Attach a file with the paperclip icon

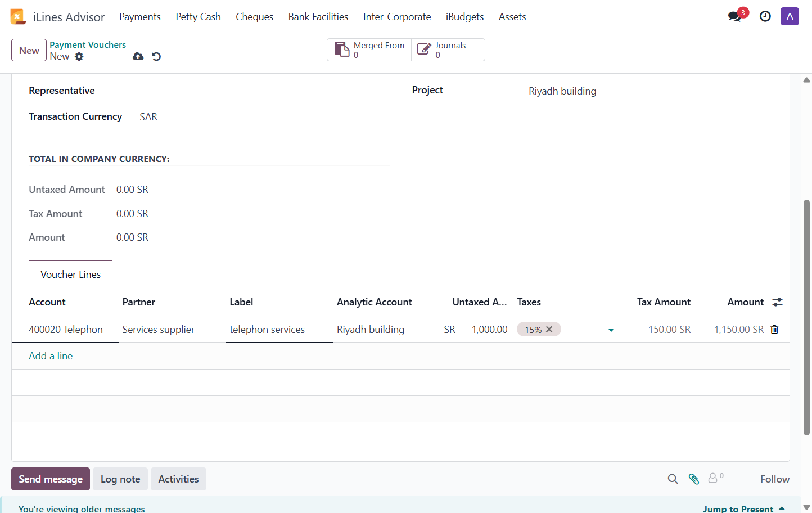click(x=694, y=479)
